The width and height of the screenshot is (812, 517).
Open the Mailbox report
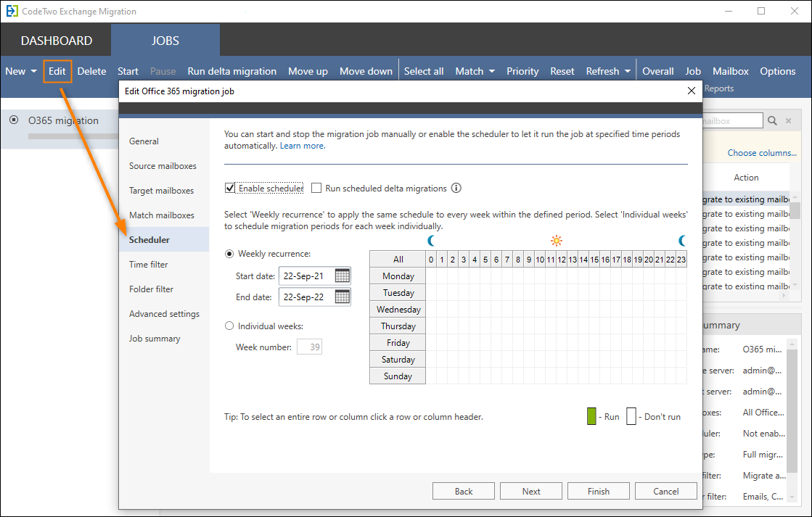tap(731, 71)
